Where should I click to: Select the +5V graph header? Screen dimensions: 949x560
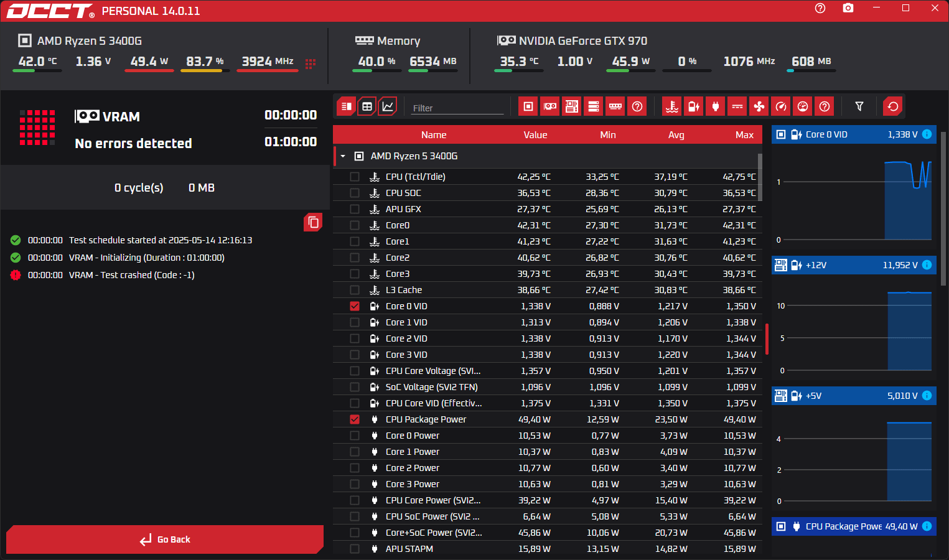tap(854, 396)
